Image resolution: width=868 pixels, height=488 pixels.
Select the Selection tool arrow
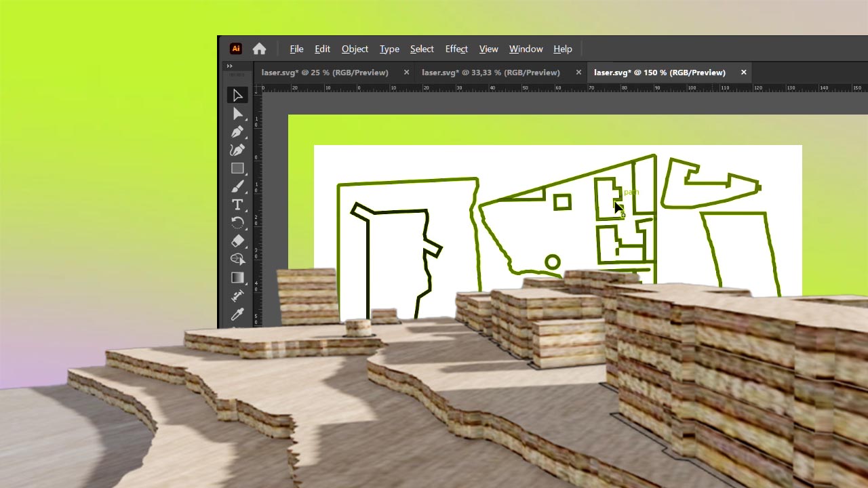(x=237, y=96)
